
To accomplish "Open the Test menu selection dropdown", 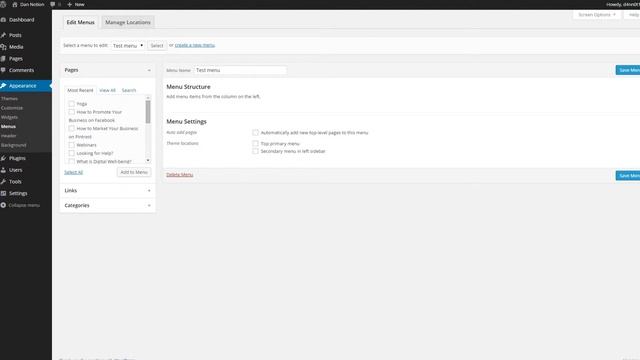I will tap(128, 46).
